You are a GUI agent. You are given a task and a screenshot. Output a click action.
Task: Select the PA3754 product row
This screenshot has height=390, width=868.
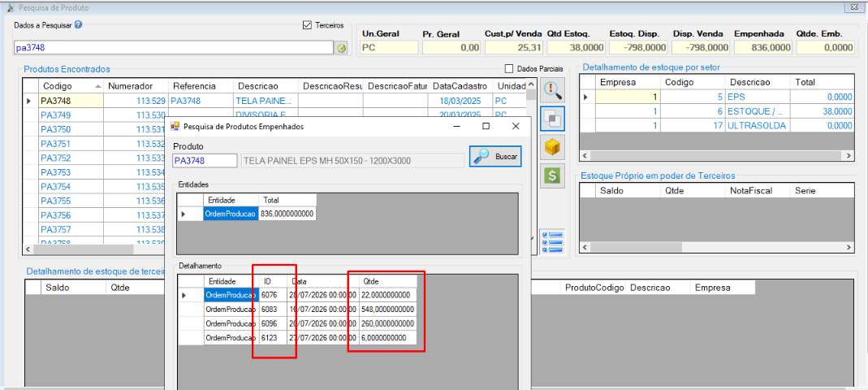[94, 187]
